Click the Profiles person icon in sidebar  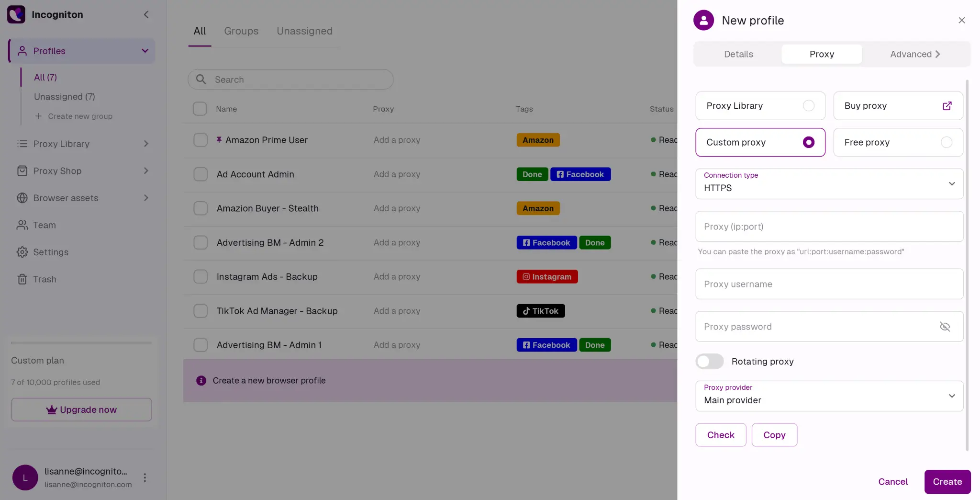click(22, 51)
